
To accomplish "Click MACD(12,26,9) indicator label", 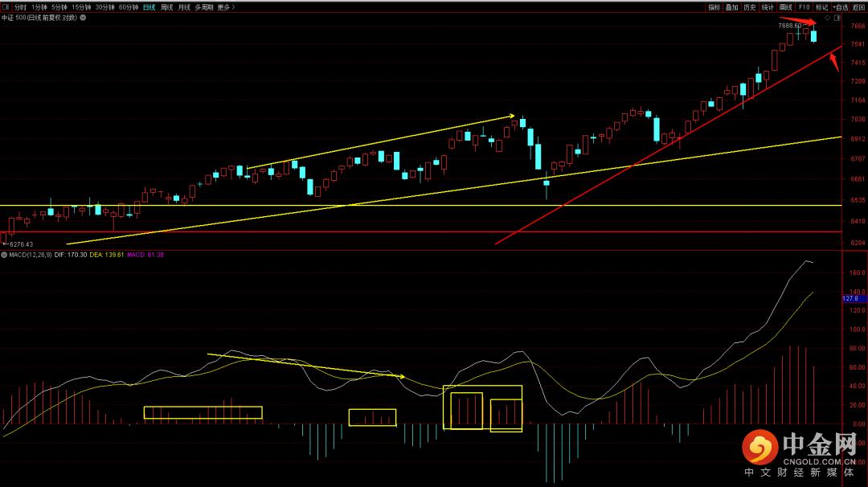I will tap(31, 255).
